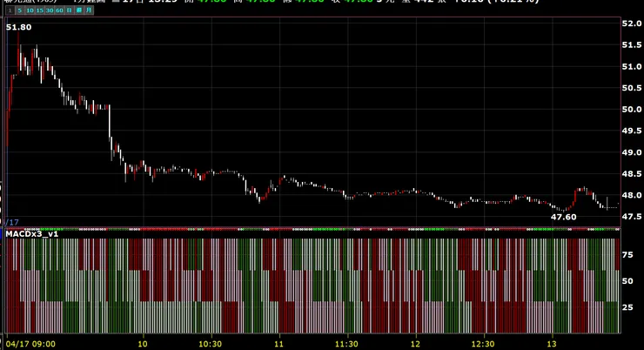Click the 51.80 high price label

(x=19, y=27)
